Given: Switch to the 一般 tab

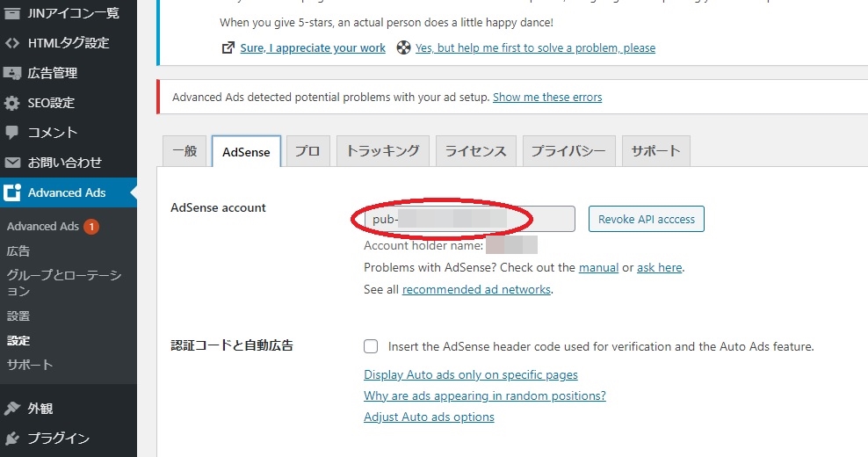Looking at the screenshot, I should 184,151.
